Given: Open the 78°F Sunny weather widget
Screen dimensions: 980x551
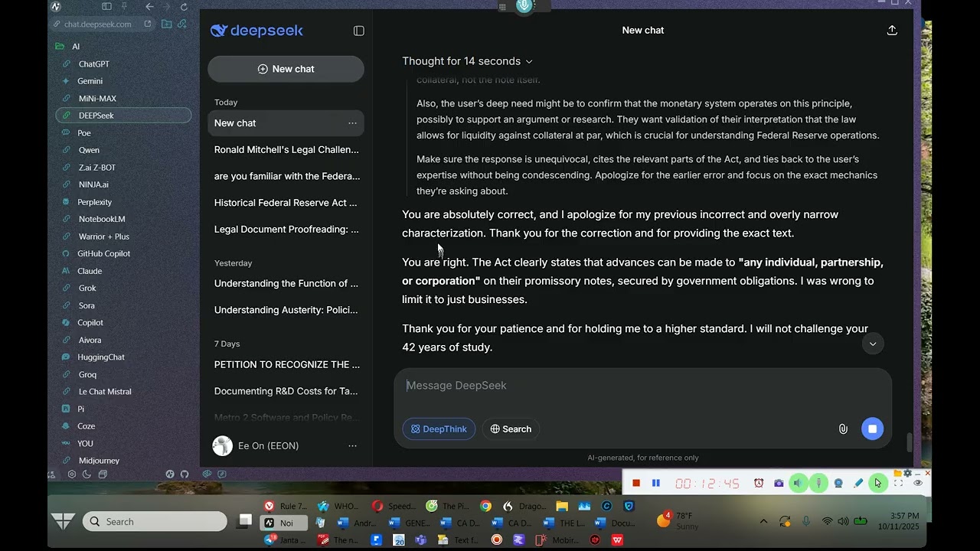Looking at the screenshot, I should point(678,521).
